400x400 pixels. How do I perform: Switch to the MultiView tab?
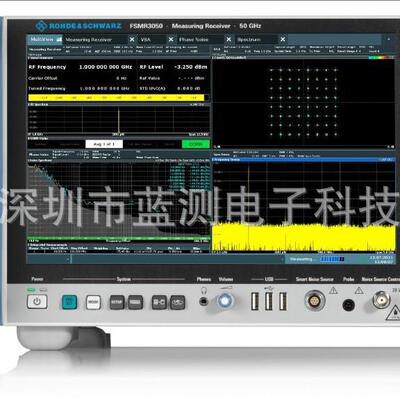pyautogui.click(x=45, y=39)
